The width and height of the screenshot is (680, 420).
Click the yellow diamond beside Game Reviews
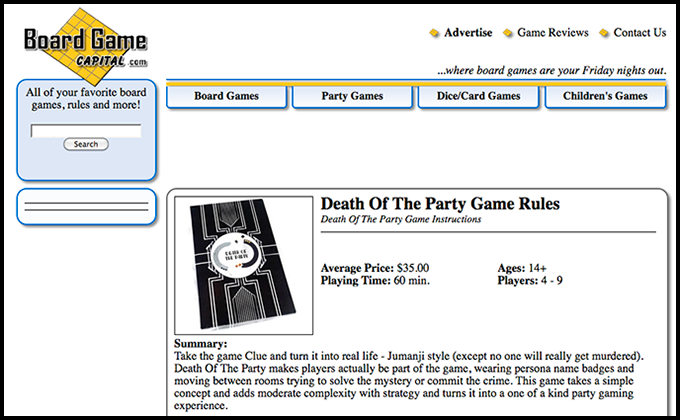tap(508, 33)
